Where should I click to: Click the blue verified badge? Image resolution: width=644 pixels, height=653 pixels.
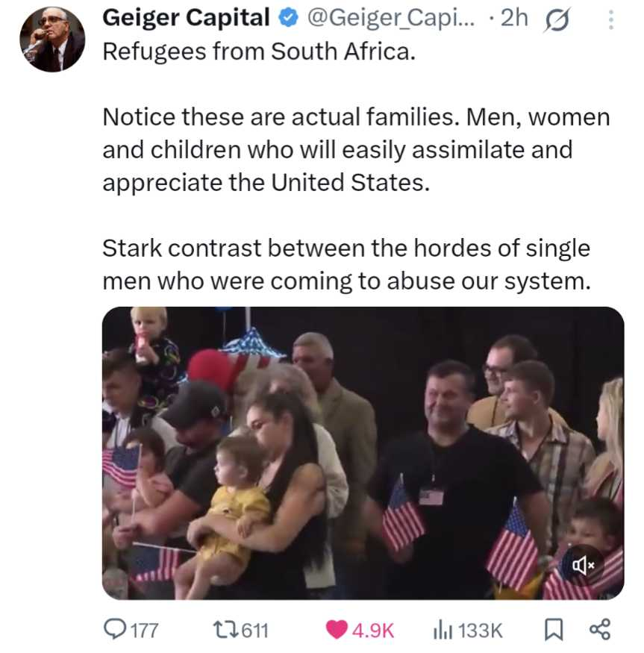[x=288, y=19]
